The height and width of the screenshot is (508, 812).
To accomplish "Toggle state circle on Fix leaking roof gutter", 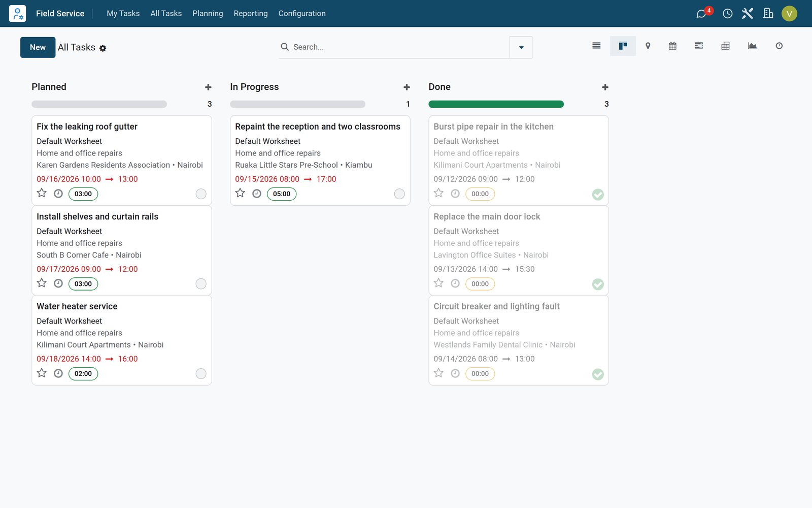I will tap(201, 194).
